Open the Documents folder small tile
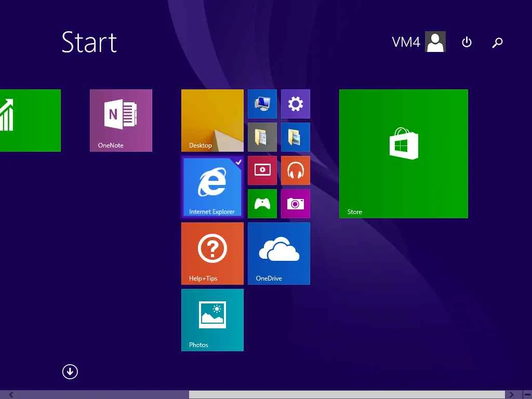 [262, 137]
